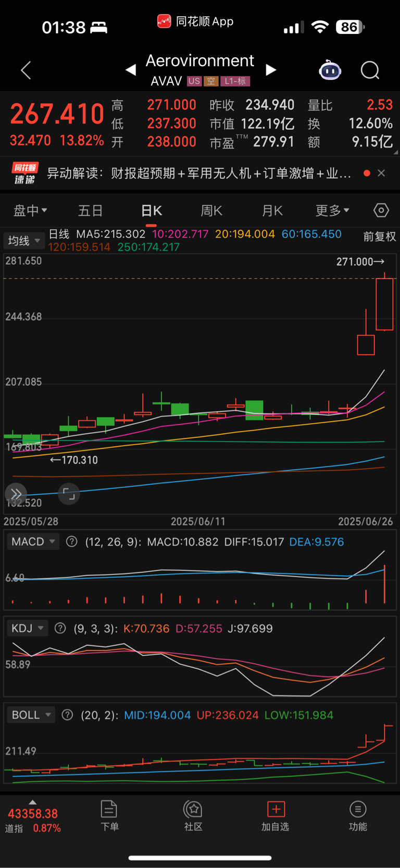The height and width of the screenshot is (868, 400).
Task: Switch to 周K tab
Action: point(211,211)
